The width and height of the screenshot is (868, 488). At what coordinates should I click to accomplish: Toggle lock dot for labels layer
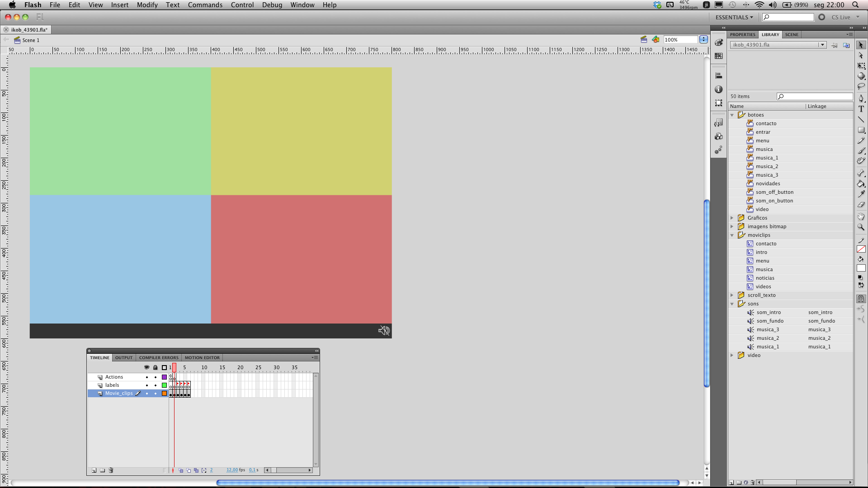[x=156, y=385]
